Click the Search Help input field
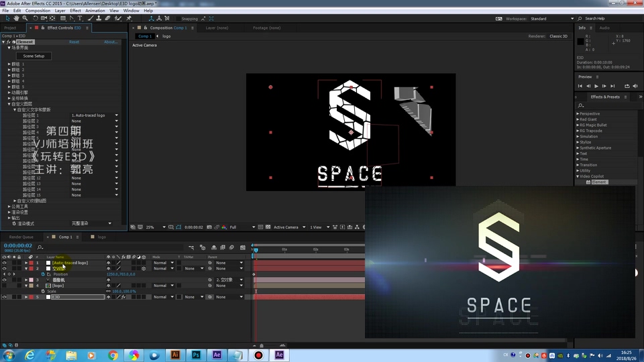Image resolution: width=644 pixels, height=362 pixels. pos(604,19)
